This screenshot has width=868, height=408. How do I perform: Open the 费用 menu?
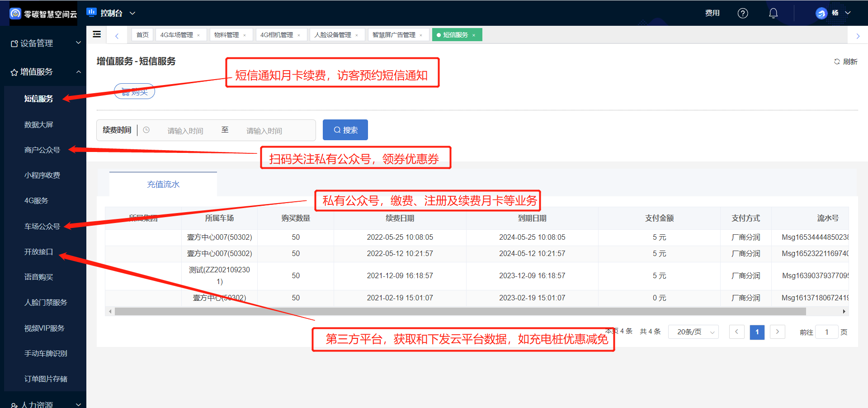tap(712, 13)
